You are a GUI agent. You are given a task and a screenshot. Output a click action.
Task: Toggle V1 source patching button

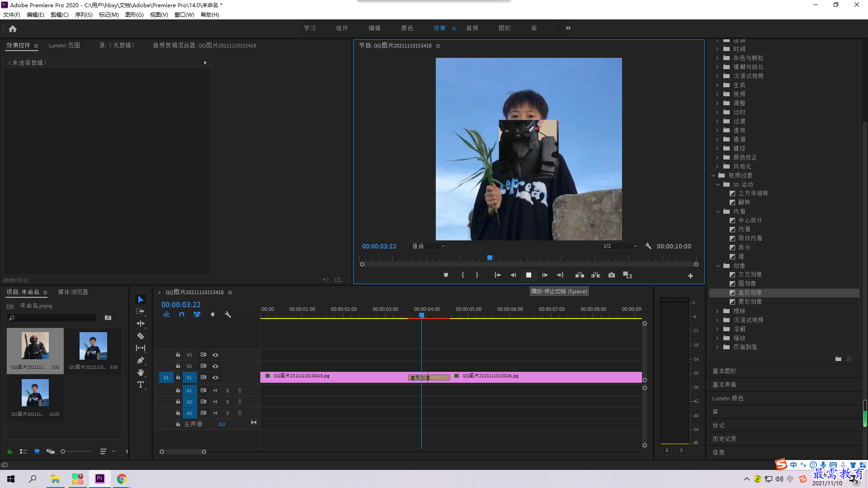(166, 377)
